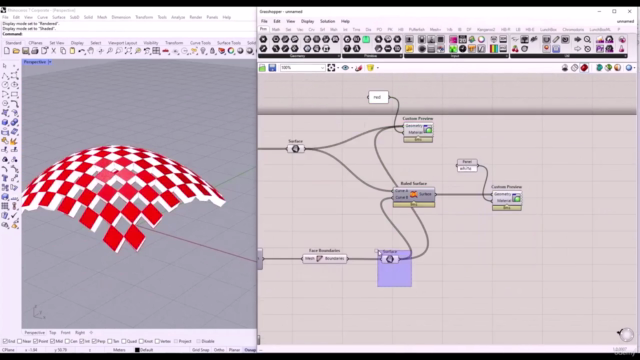Toggle the Near osnap checkbox

tap(20, 341)
